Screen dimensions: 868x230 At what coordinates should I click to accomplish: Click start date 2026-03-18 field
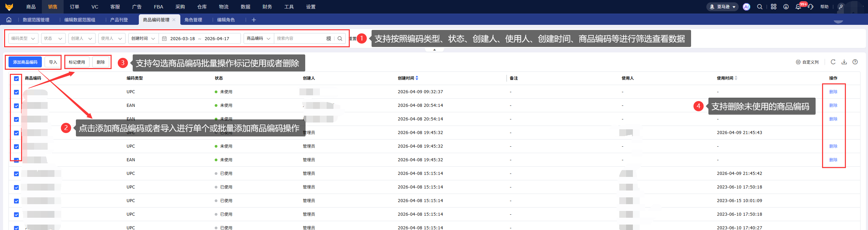click(182, 38)
